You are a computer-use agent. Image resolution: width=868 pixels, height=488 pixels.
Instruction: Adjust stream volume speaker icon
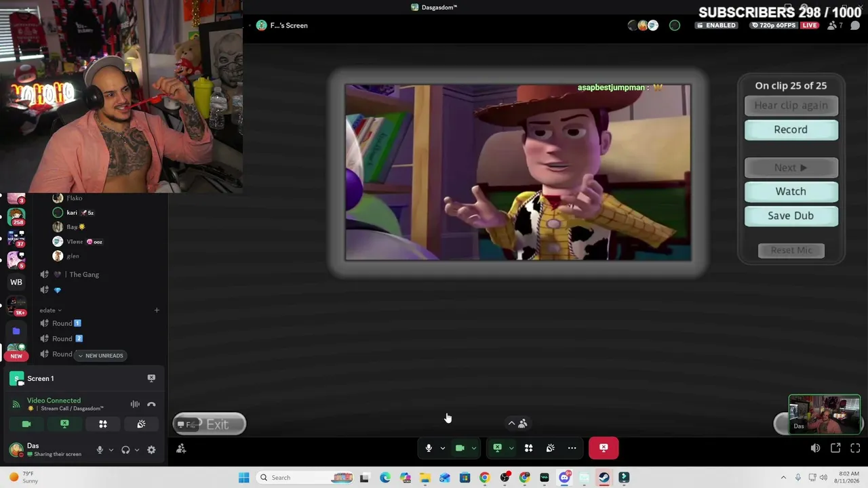[815, 448]
